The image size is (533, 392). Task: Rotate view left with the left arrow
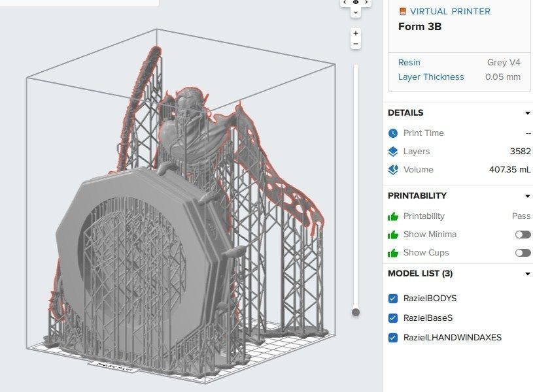345,2
